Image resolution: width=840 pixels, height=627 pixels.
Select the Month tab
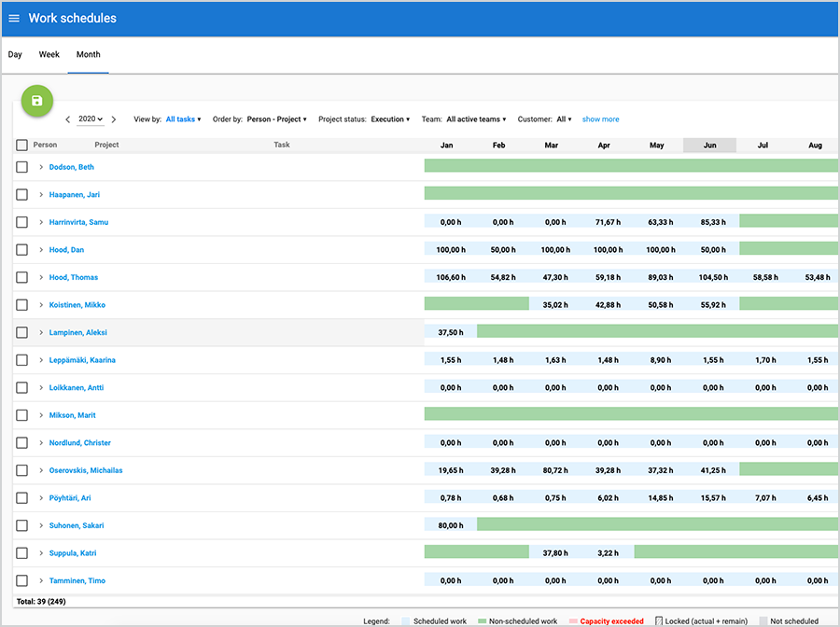click(89, 55)
